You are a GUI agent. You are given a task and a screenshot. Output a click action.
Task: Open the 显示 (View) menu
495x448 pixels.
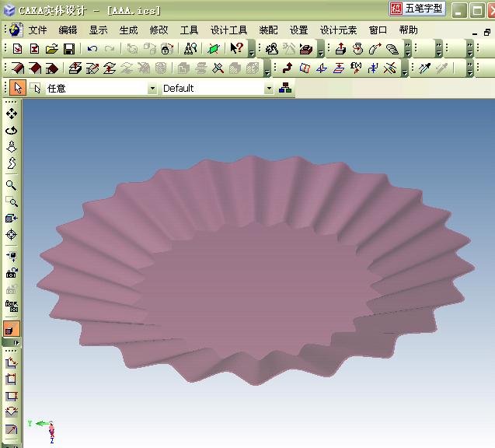point(98,30)
